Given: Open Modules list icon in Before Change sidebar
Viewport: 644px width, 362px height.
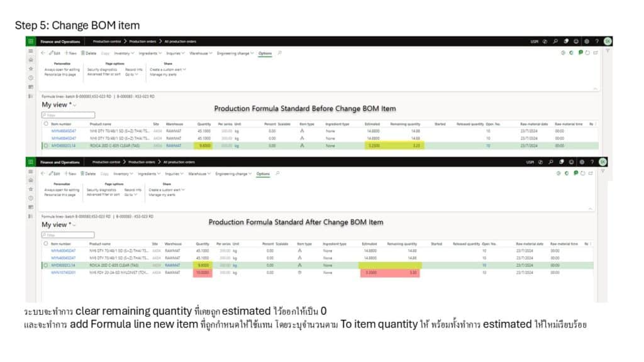Looking at the screenshot, I should coord(31,96).
